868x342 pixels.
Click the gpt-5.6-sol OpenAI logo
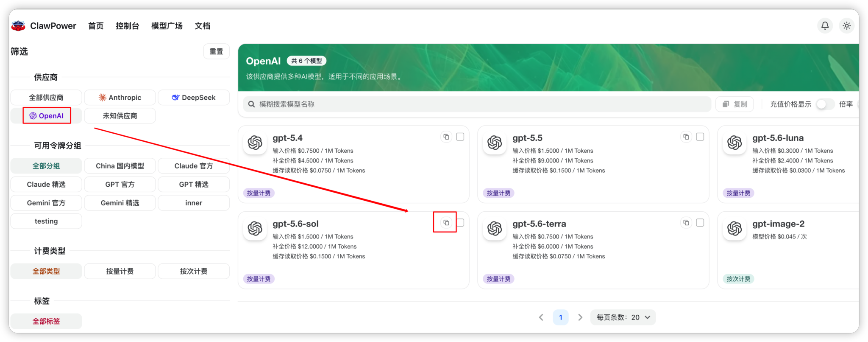pyautogui.click(x=255, y=229)
